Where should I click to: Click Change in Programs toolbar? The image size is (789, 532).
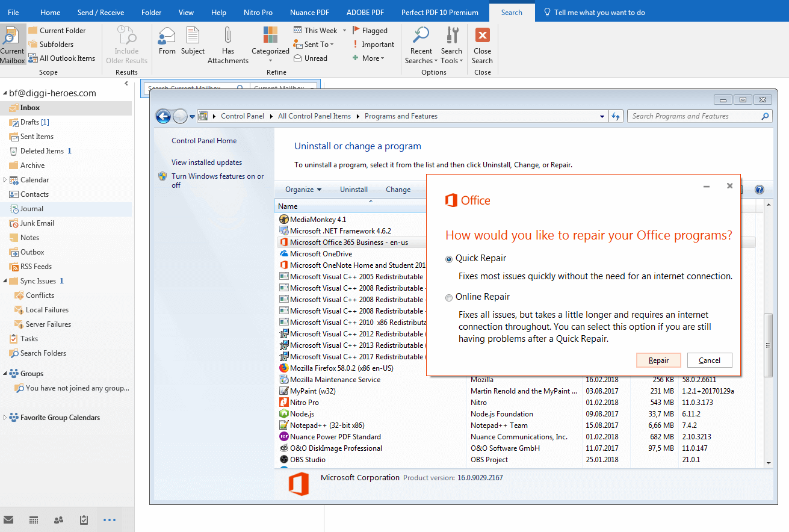click(x=398, y=190)
